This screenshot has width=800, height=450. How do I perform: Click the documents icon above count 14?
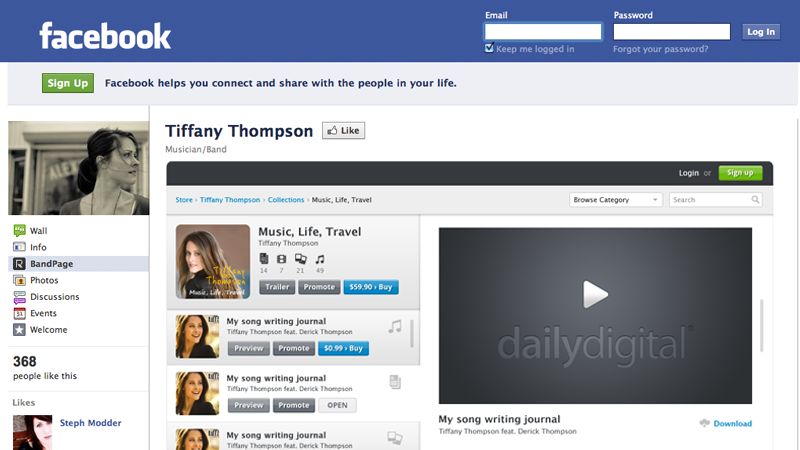click(x=264, y=259)
